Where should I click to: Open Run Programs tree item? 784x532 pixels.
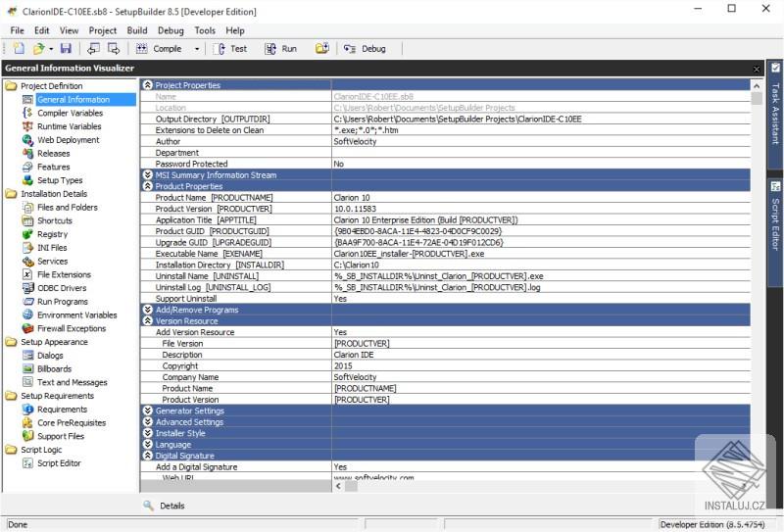(63, 302)
